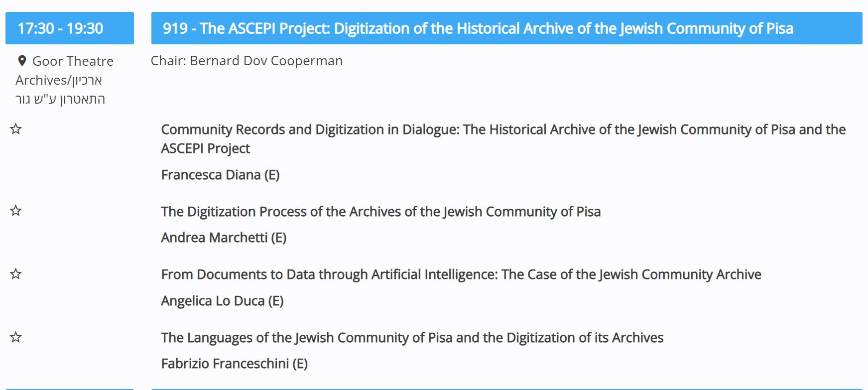Click speaker Angelica Lo Duca (E)

[x=222, y=301]
